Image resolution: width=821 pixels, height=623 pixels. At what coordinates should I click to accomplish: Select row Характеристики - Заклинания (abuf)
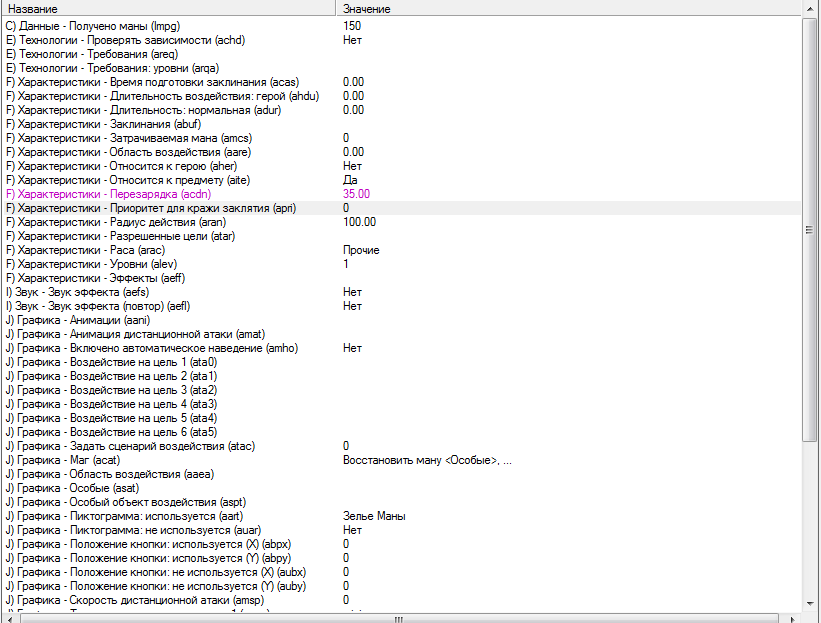[402, 124]
